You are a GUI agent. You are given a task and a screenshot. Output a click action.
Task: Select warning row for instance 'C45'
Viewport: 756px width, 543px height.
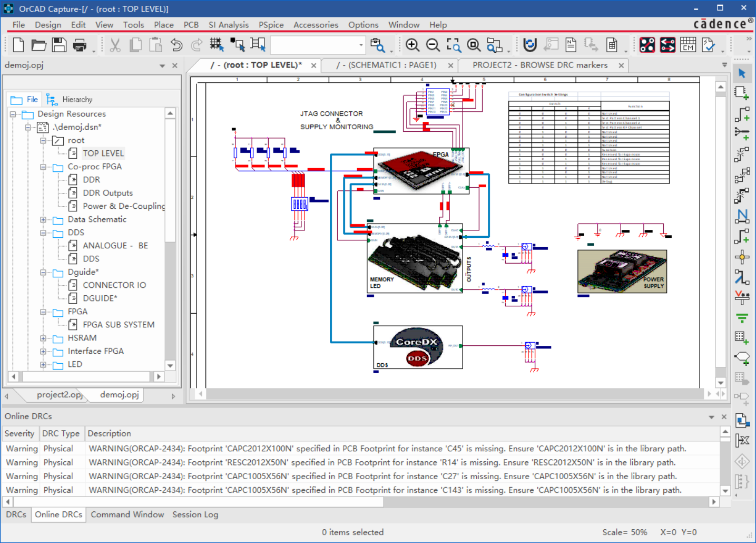[x=361, y=449]
